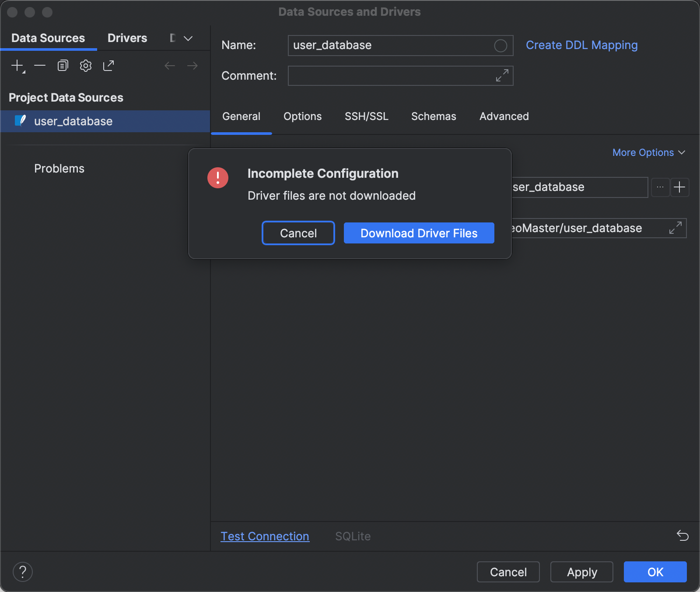
Task: Browse database file with ellipsis button
Action: pyautogui.click(x=660, y=187)
